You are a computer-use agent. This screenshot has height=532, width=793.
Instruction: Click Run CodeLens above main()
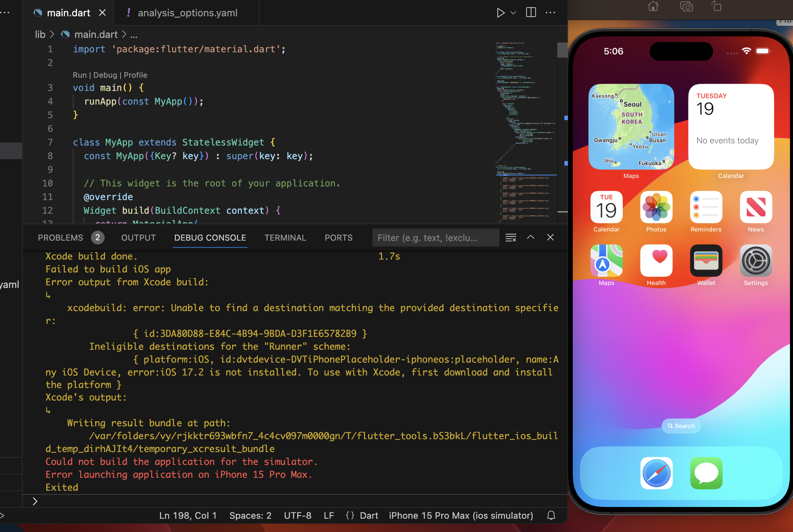(80, 75)
